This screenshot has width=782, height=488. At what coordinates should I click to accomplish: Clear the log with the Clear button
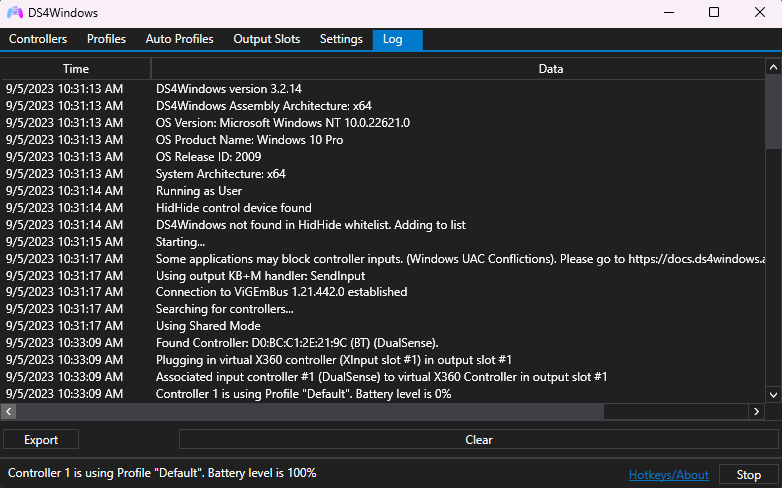click(x=478, y=439)
